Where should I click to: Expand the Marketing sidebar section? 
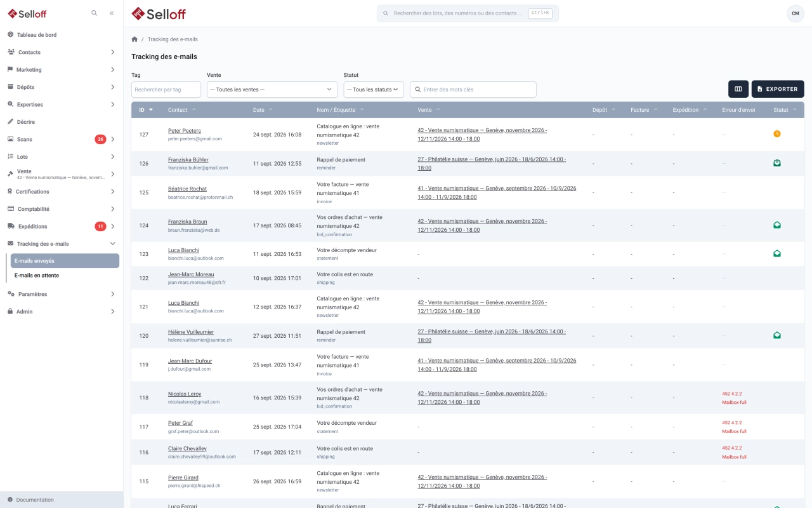[62, 70]
